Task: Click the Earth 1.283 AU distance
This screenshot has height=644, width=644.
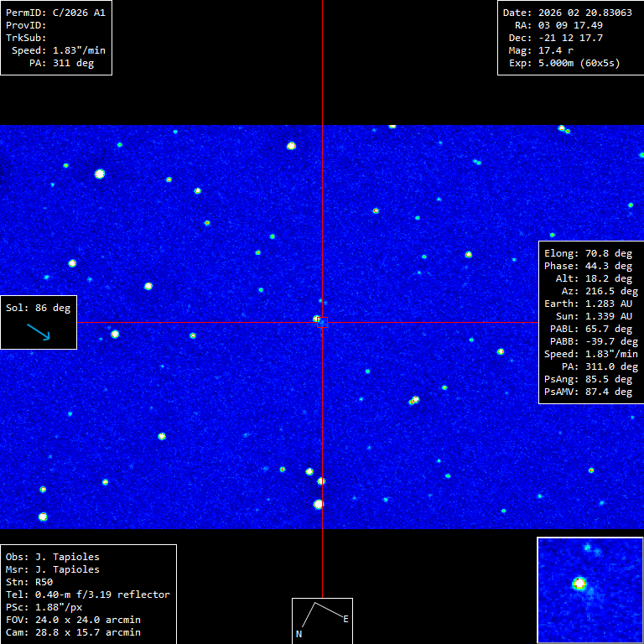Action: (x=588, y=304)
